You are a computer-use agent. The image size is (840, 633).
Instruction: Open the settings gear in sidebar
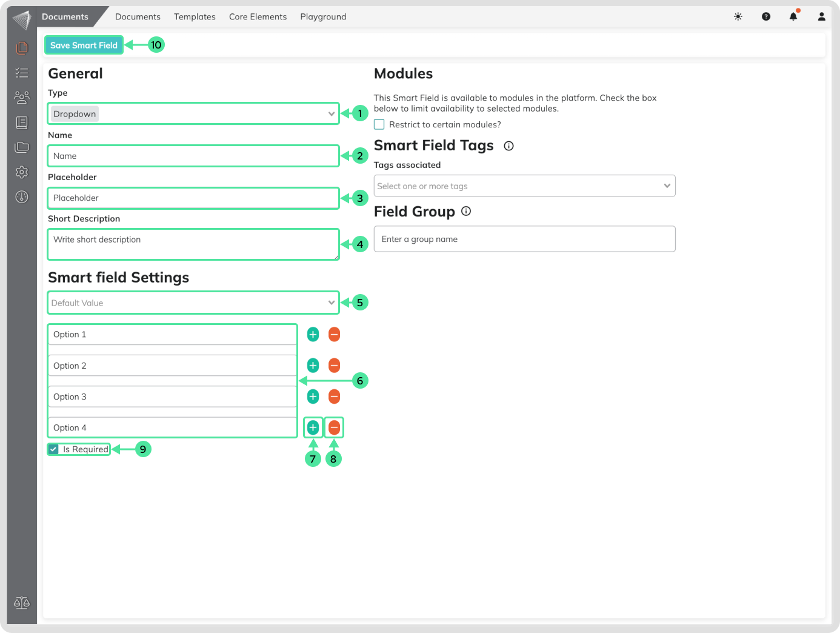(x=22, y=172)
